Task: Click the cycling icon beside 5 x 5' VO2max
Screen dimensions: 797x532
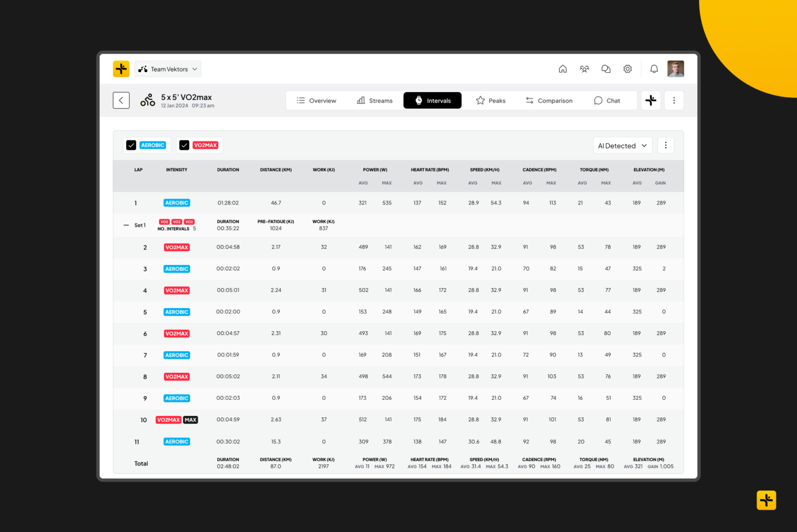Action: (x=147, y=100)
